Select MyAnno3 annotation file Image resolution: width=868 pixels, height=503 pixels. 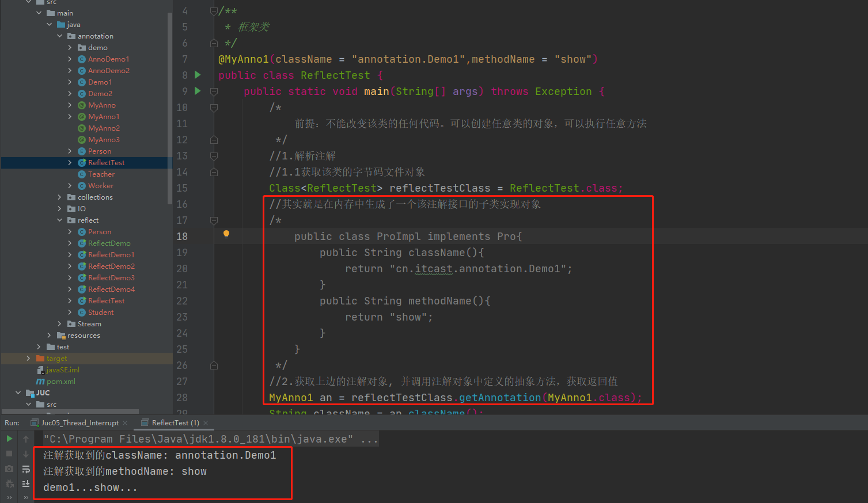[104, 139]
